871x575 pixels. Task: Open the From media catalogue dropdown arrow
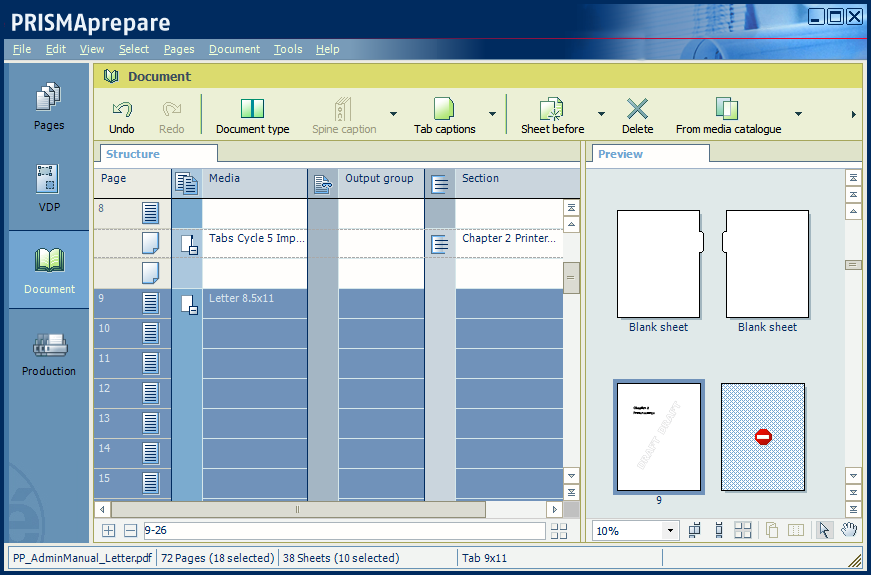click(x=798, y=114)
